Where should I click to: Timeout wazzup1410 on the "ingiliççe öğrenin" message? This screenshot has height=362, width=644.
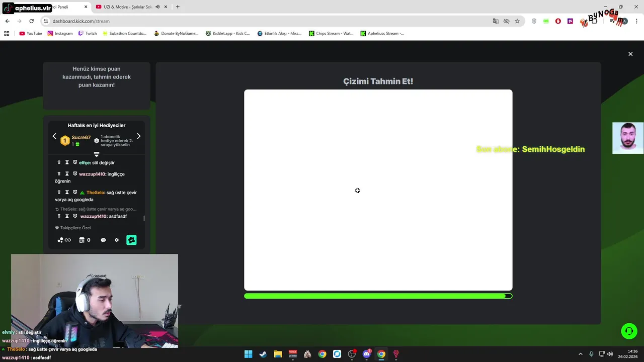tap(67, 174)
